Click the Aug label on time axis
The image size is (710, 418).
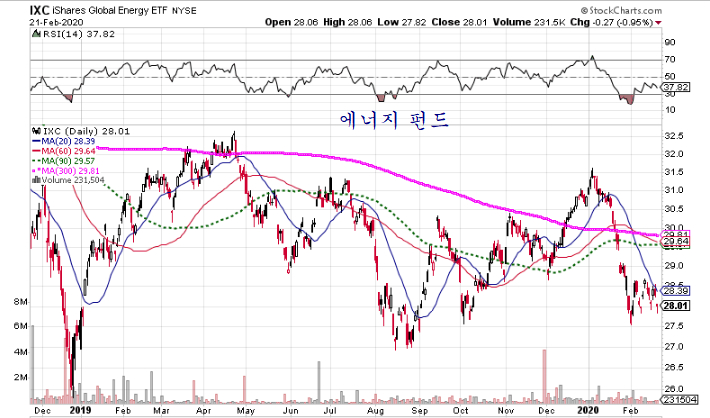click(375, 410)
